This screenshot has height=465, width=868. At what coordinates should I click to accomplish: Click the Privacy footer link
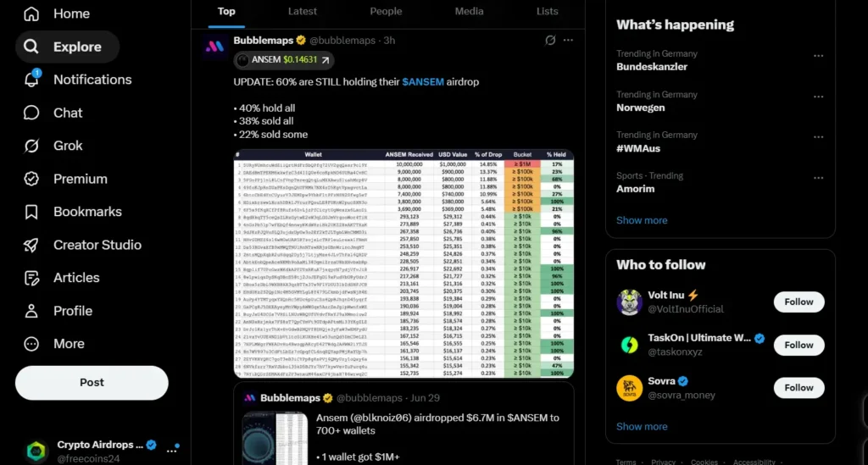pyautogui.click(x=663, y=462)
